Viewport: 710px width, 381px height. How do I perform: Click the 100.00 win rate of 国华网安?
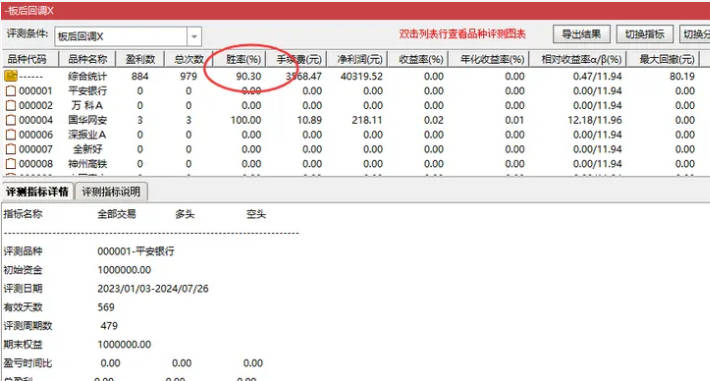coord(245,120)
